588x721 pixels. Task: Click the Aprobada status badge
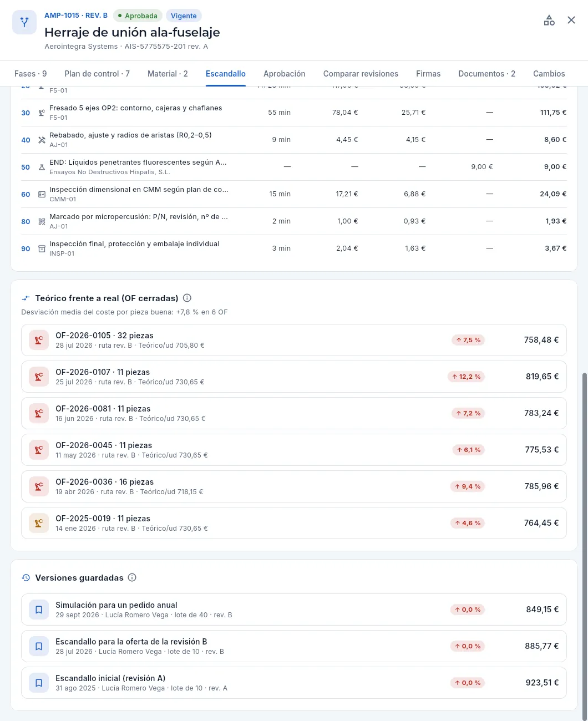click(x=138, y=16)
